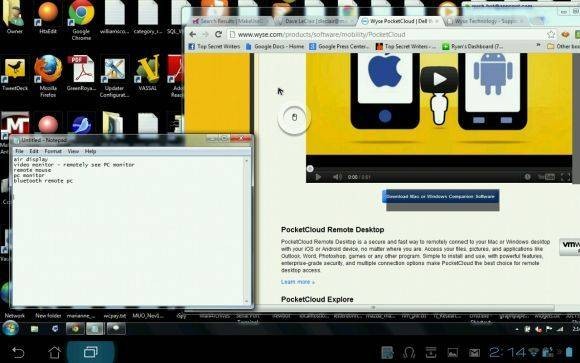Click the PocketCloud Explore heading
The image size is (580, 363).
(317, 299)
